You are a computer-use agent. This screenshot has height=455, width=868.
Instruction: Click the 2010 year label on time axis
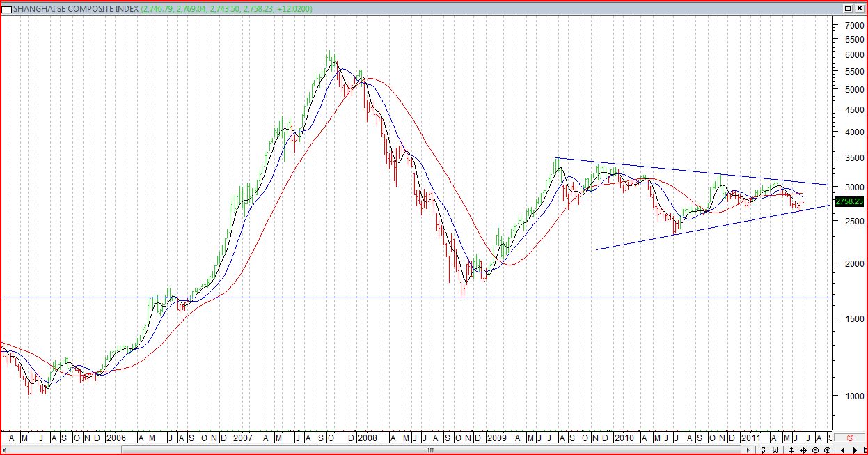[624, 438]
